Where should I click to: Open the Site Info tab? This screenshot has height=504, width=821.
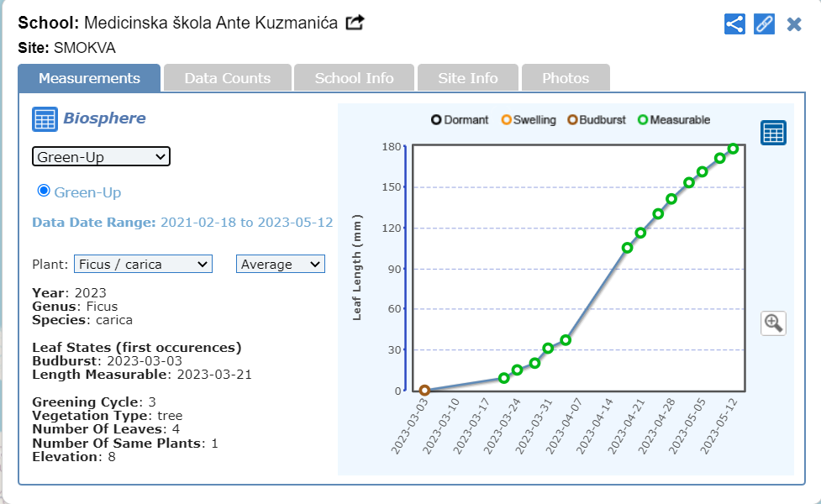(468, 78)
